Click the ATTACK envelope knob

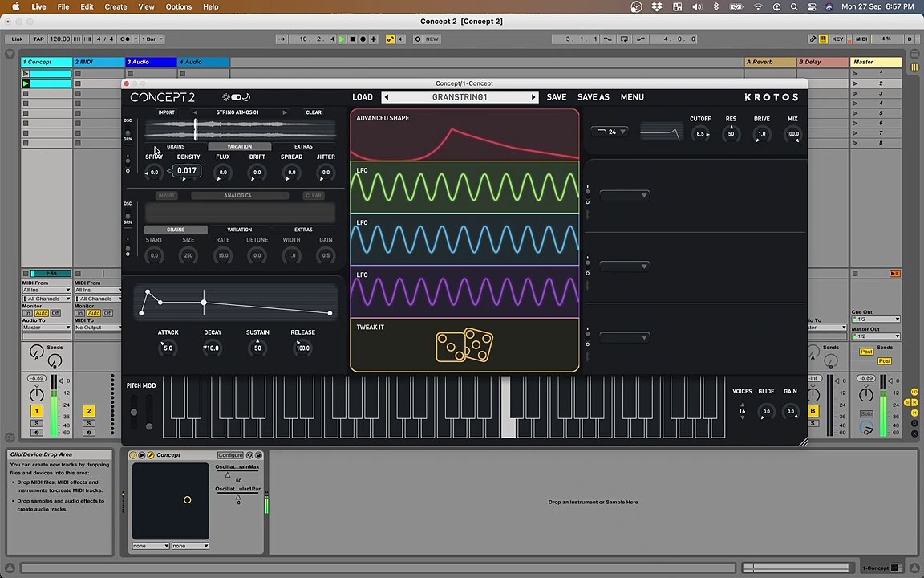(x=168, y=348)
